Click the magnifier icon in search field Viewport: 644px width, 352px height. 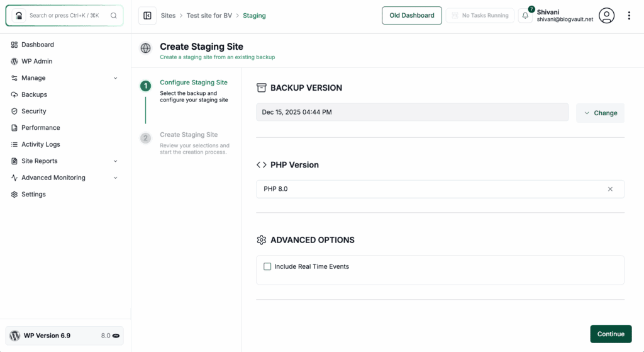tap(114, 16)
